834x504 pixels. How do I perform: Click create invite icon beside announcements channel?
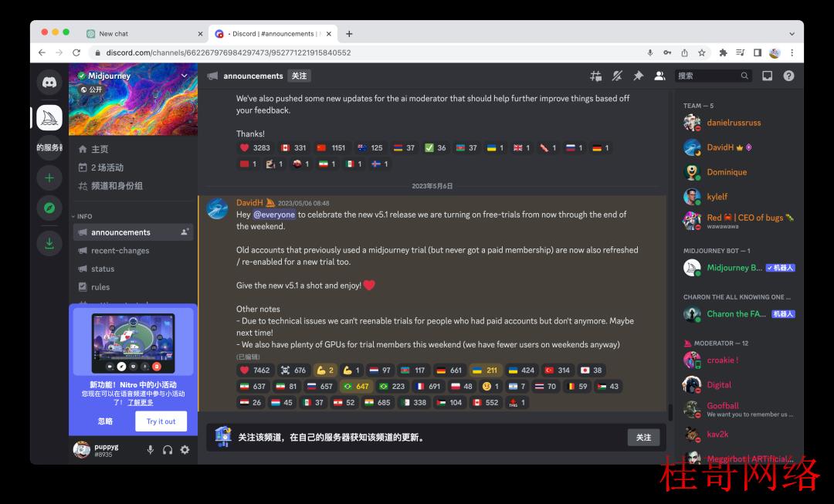coord(185,232)
